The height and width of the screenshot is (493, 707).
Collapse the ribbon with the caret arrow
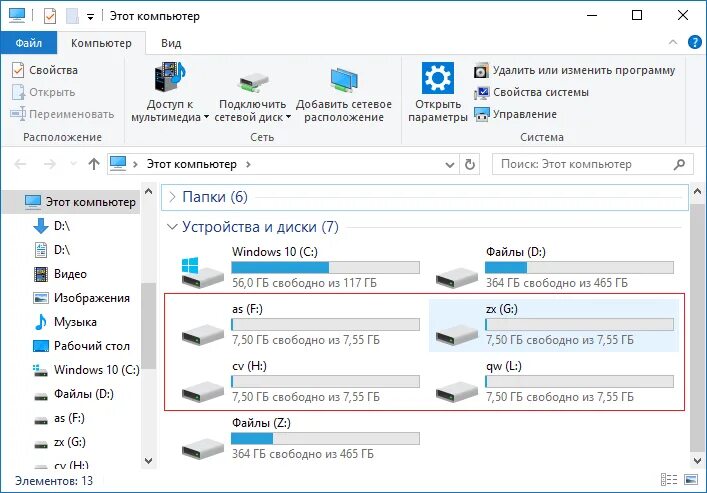(x=673, y=42)
